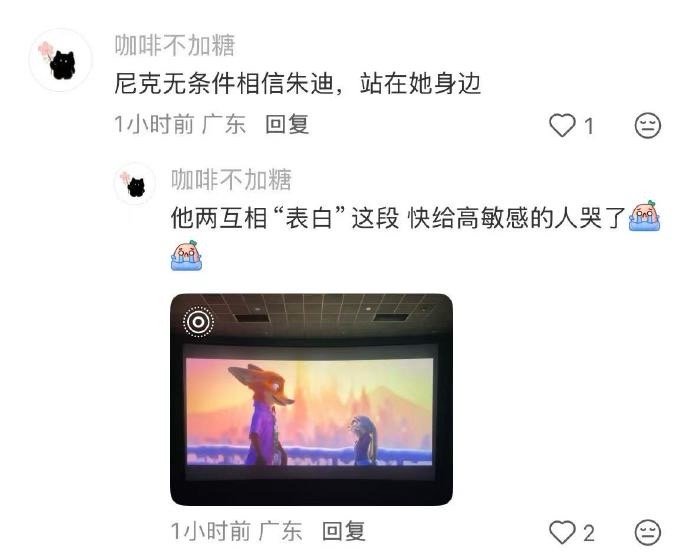Open the top commenter's cat avatar

click(61, 60)
